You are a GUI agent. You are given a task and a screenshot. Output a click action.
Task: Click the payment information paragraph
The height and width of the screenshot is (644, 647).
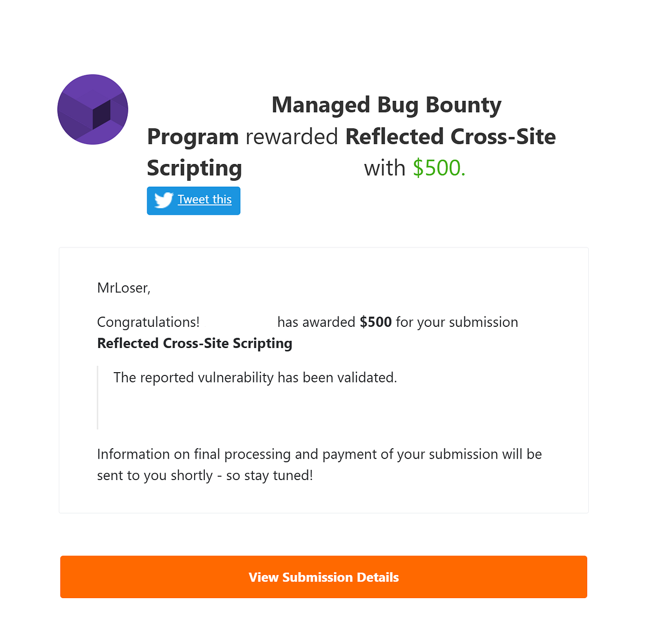point(319,464)
